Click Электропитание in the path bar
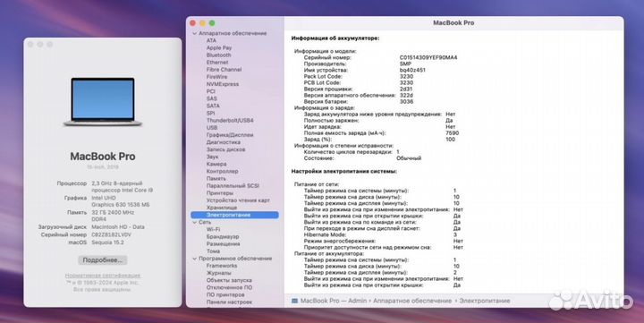644x323 pixels. pyautogui.click(x=485, y=301)
